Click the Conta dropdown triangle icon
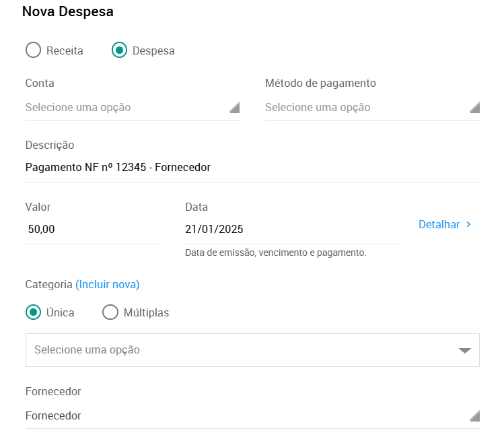This screenshot has height=437, width=504. coord(235,108)
